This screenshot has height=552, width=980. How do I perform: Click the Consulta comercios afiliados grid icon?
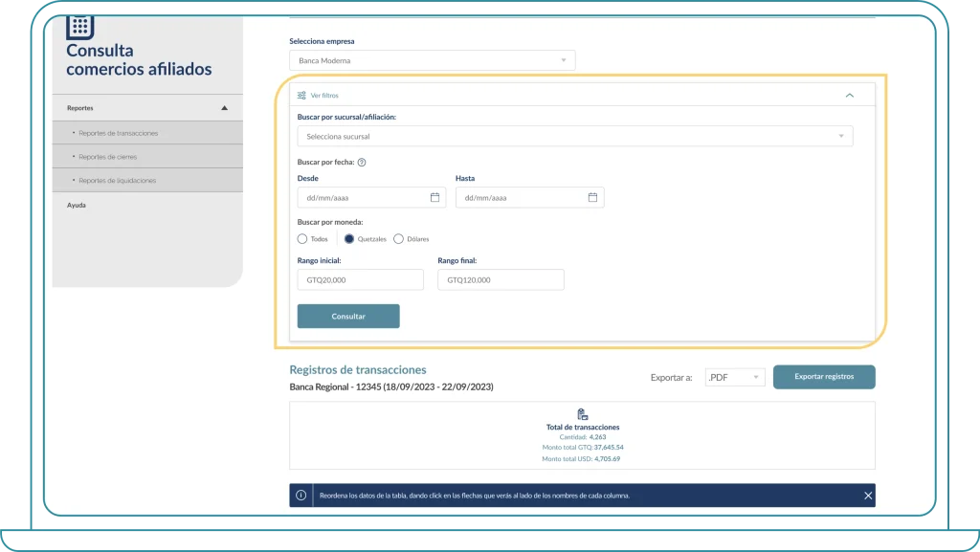[80, 26]
